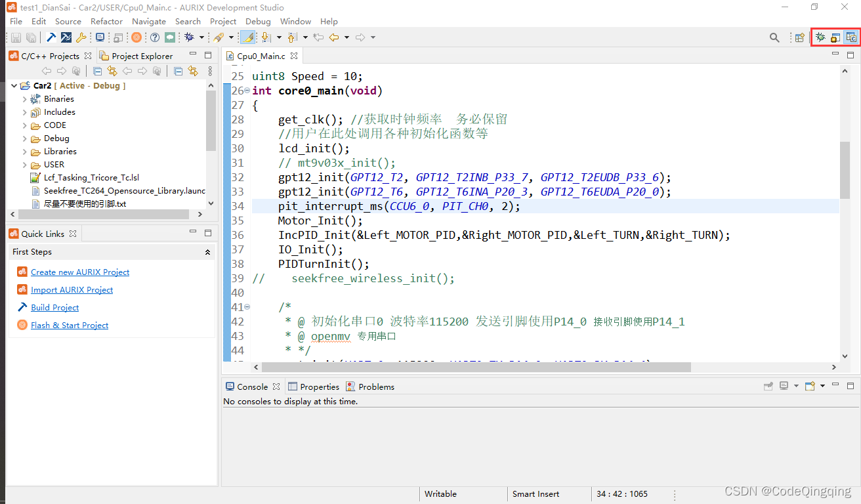Open the feedback speech bubble icon
This screenshot has height=504, width=861.
171,37
